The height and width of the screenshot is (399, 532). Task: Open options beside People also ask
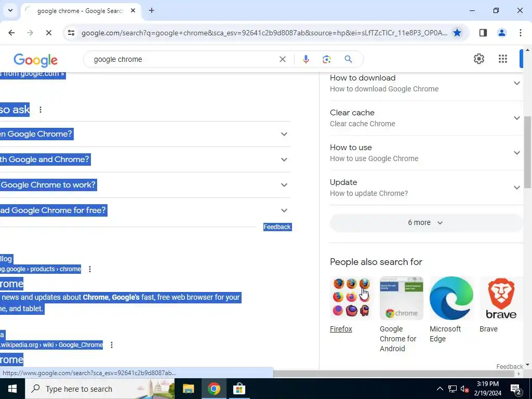41,110
